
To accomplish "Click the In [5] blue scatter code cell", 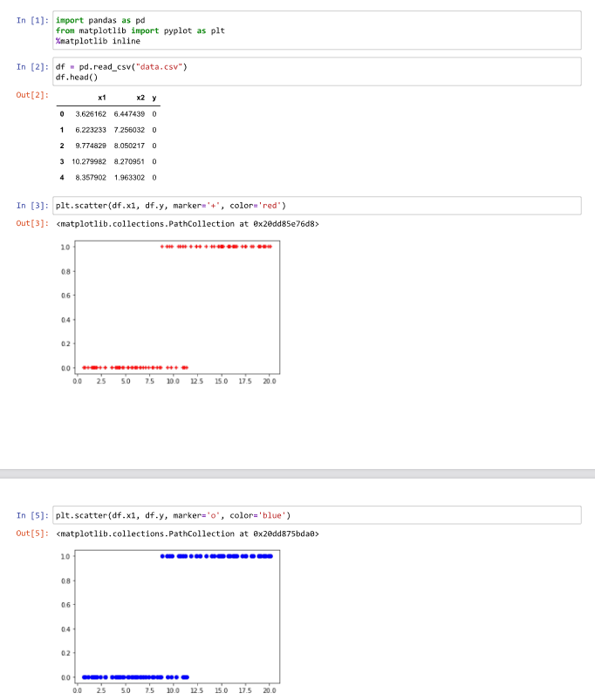I will 317,515.
